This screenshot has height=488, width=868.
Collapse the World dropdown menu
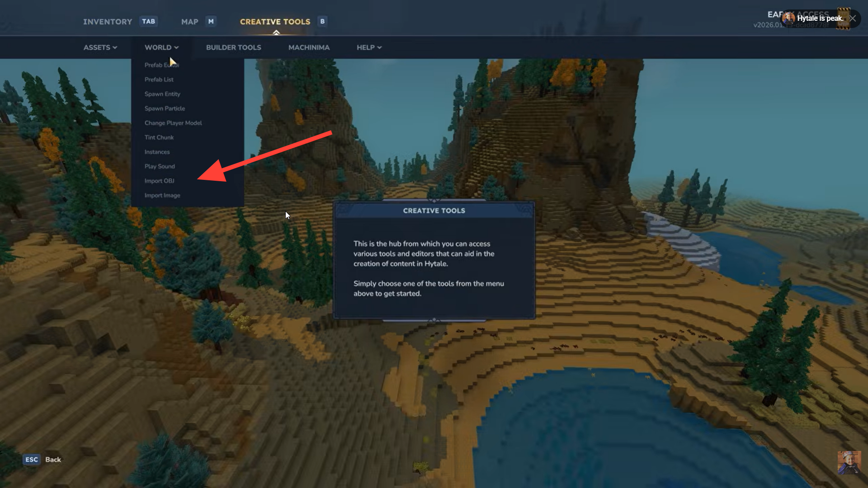tap(161, 47)
